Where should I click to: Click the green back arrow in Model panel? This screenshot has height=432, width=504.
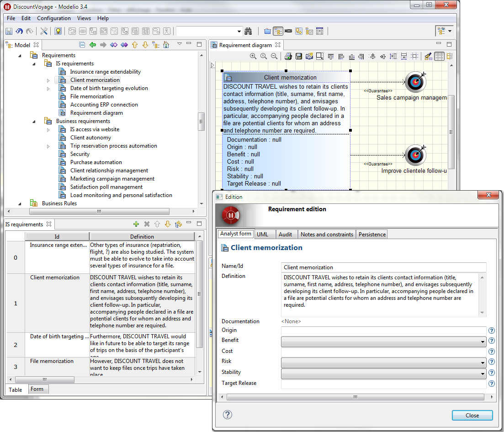click(x=93, y=45)
